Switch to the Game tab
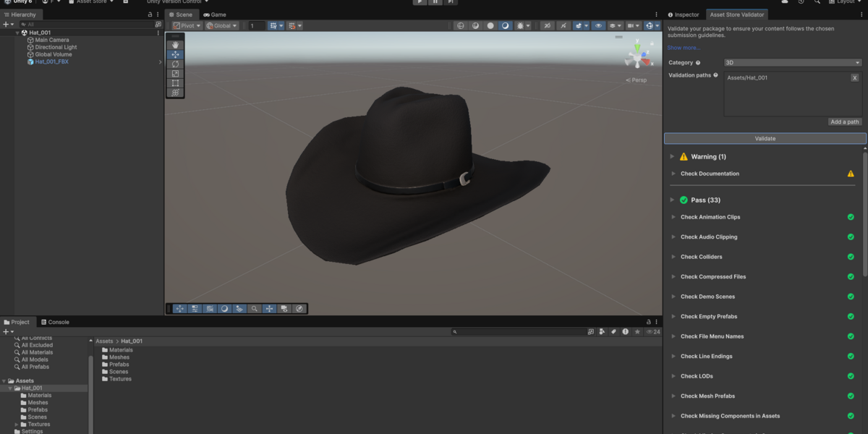This screenshot has height=434, width=868. (x=215, y=14)
